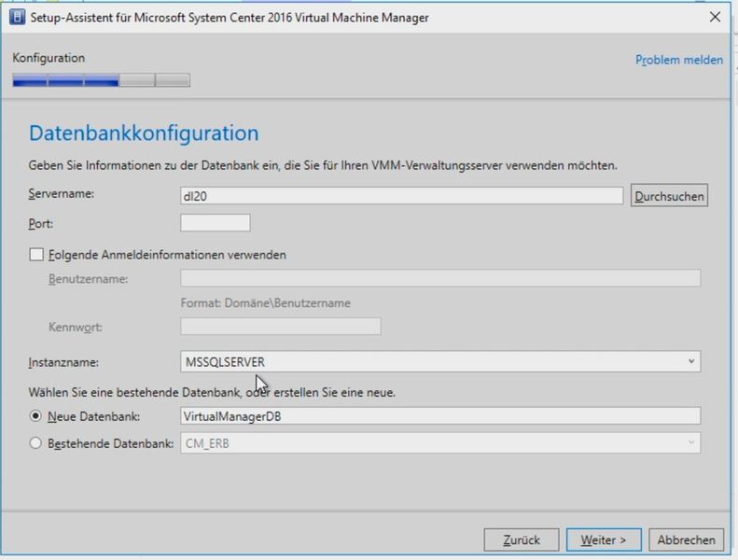Screen dimensions: 738x560
Task: Open the disabled CM_ERB database dropdown
Action: pos(440,443)
